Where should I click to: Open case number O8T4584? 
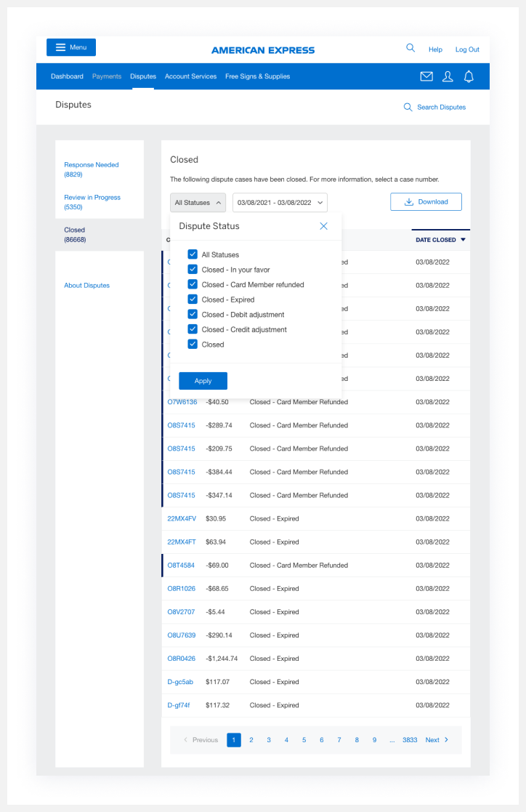(x=181, y=565)
